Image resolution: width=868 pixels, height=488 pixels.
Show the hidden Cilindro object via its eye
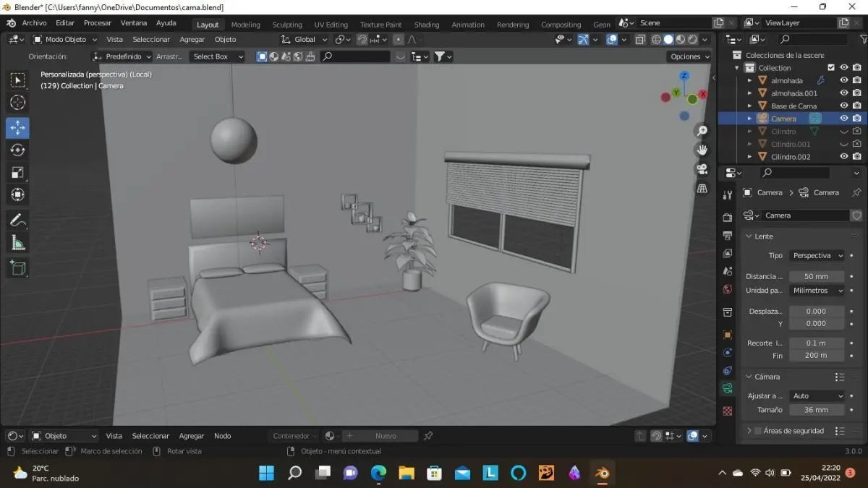click(843, 132)
